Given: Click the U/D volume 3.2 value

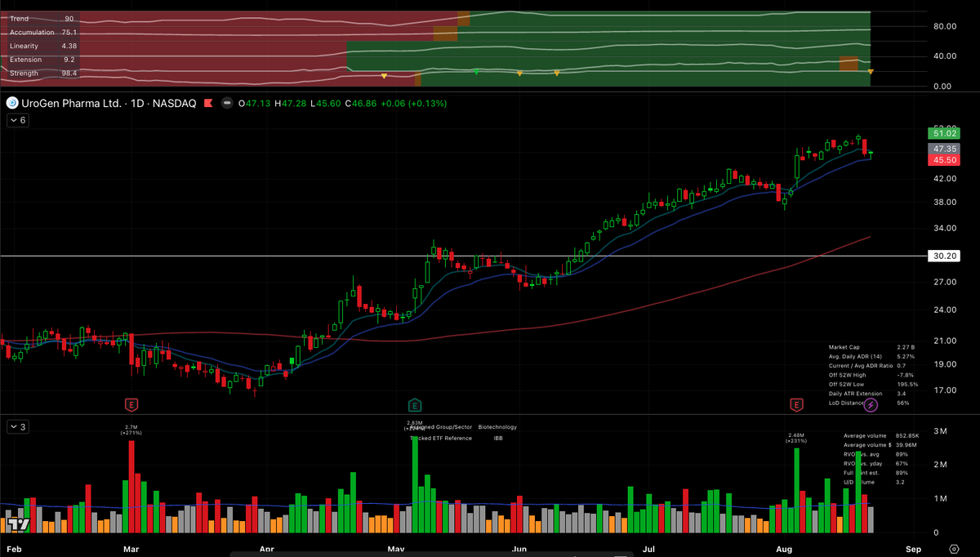Looking at the screenshot, I should pos(899,482).
